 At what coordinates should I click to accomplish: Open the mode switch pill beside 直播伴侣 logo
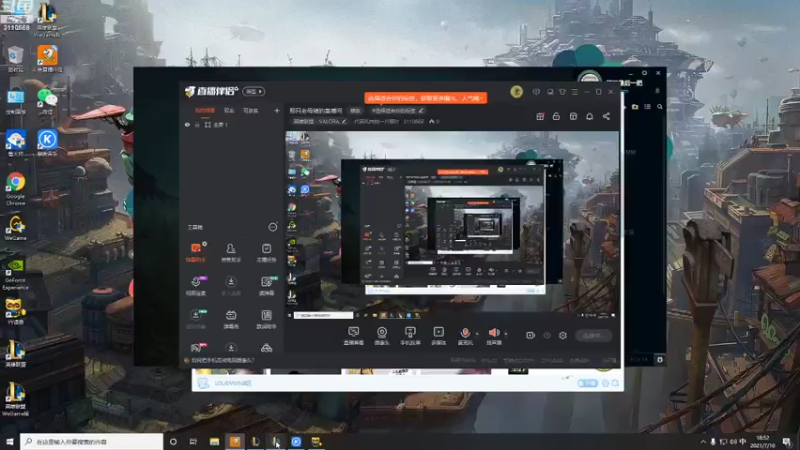[254, 91]
